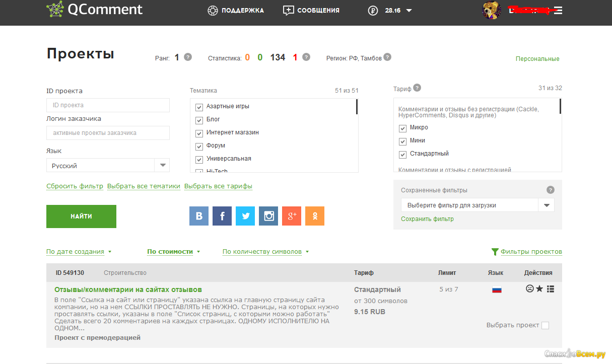The image size is (612, 364).
Task: Click Выбрать все тематики link
Action: click(144, 186)
